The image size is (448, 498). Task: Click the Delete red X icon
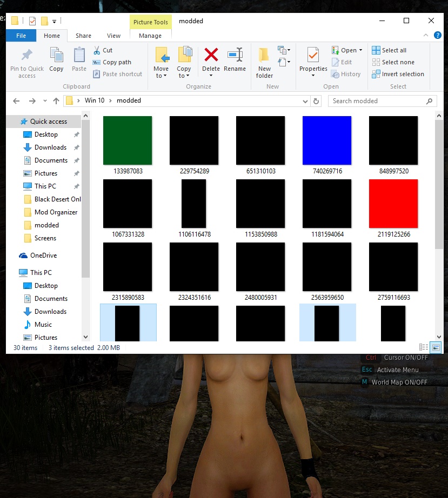tap(211, 55)
